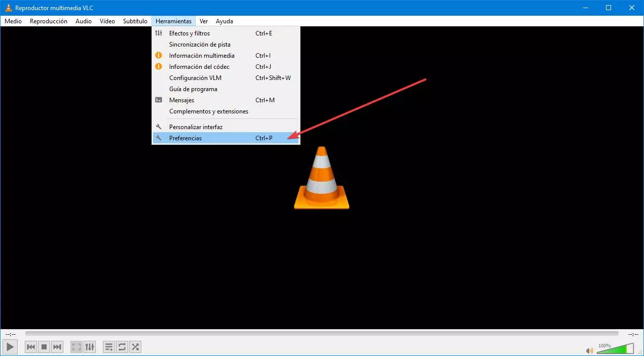644x356 pixels.
Task: Select Efectos y filtros entry
Action: click(x=189, y=33)
